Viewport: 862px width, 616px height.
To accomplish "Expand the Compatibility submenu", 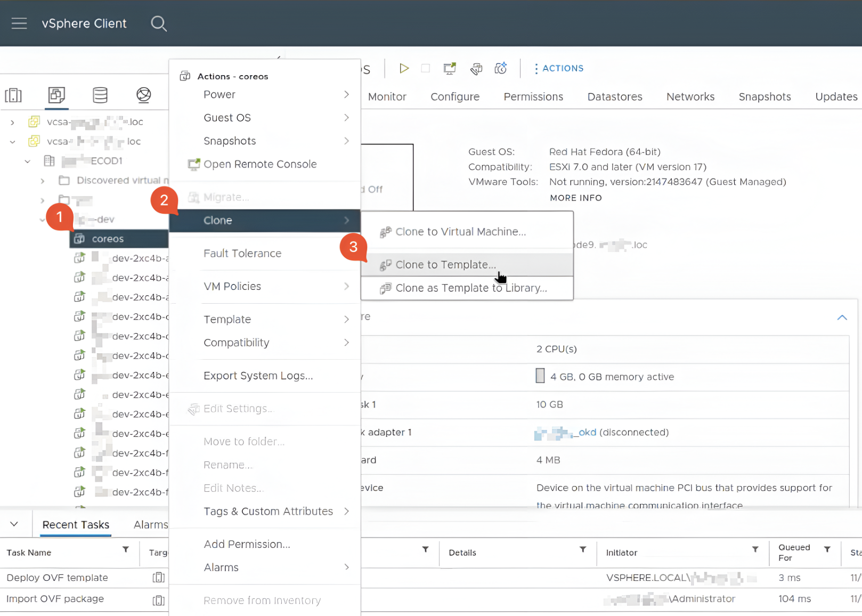I will pos(265,343).
